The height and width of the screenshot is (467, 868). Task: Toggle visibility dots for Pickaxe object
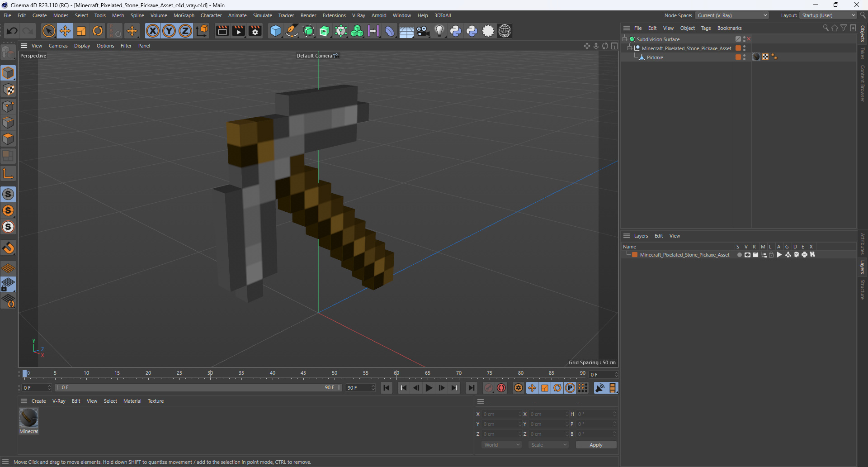[744, 57]
